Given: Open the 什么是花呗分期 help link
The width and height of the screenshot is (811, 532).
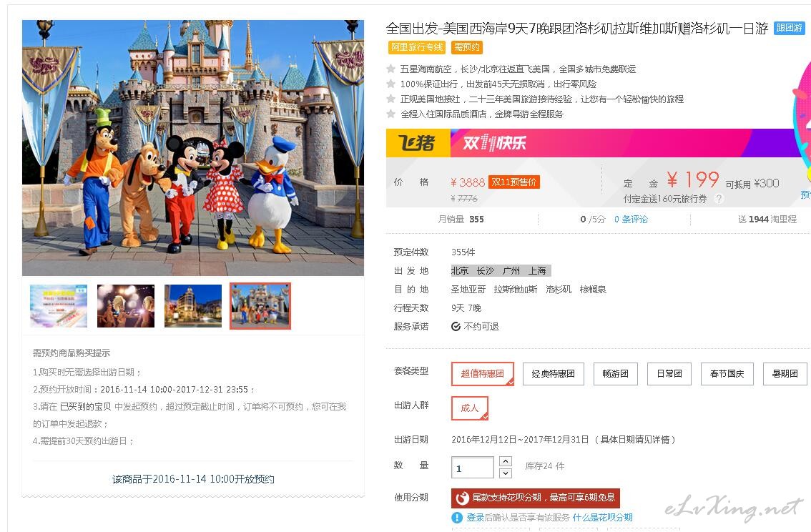Looking at the screenshot, I should 603,518.
